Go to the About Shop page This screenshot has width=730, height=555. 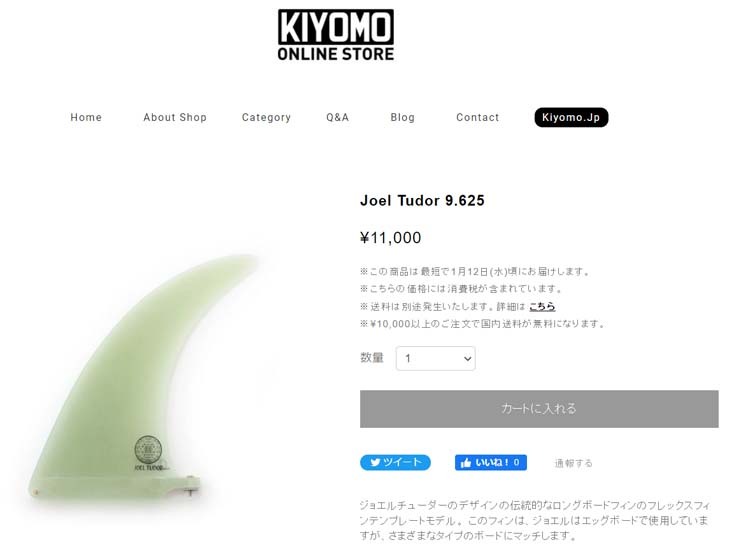[x=175, y=117]
